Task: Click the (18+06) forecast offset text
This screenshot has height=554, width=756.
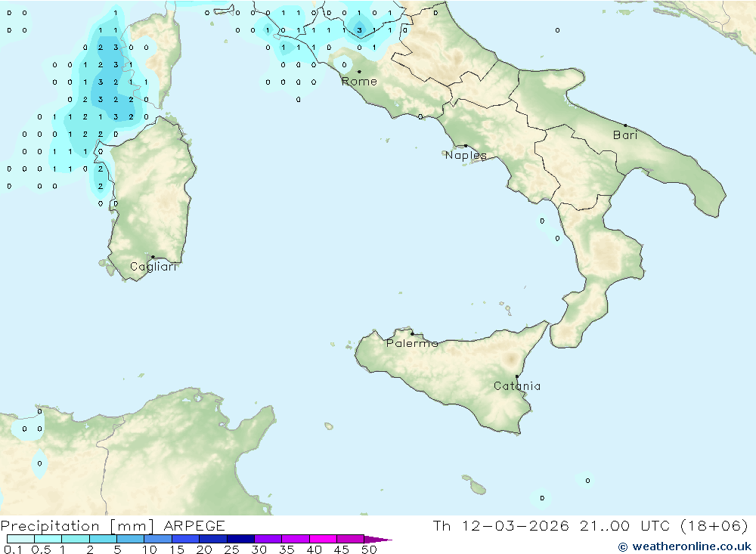Action: pos(714,525)
